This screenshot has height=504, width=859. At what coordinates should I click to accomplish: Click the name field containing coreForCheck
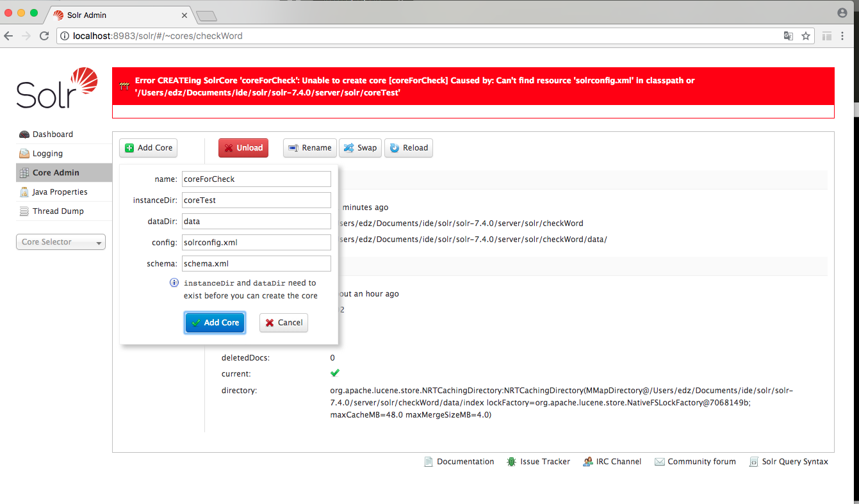click(256, 179)
